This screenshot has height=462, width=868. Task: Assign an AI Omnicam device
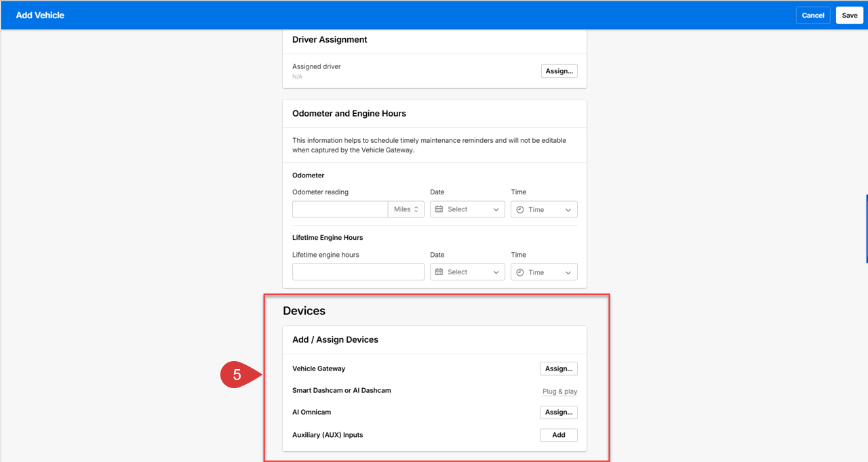pyautogui.click(x=559, y=412)
